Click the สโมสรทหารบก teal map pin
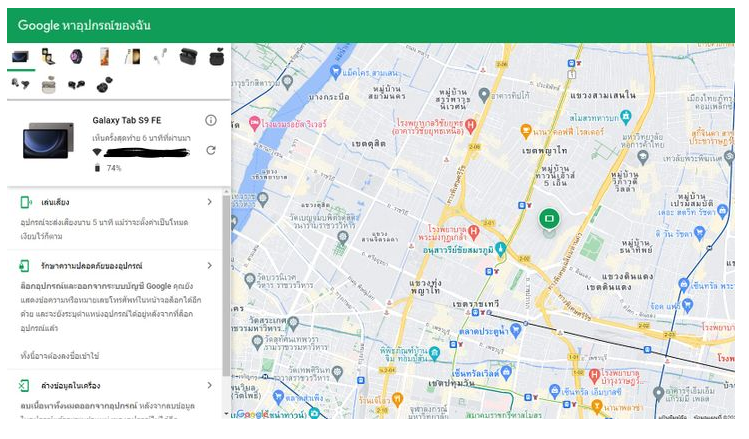This screenshot has height=439, width=749. 626,116
